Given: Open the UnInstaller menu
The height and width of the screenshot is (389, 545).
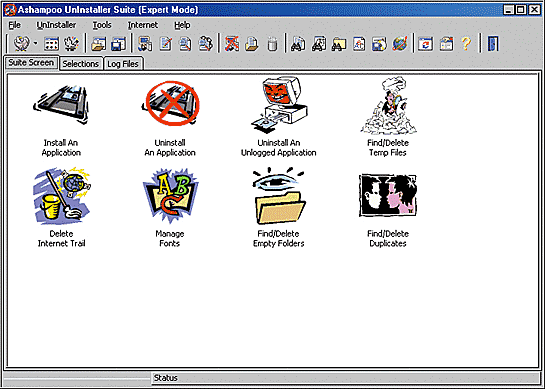Looking at the screenshot, I should pyautogui.click(x=56, y=25).
